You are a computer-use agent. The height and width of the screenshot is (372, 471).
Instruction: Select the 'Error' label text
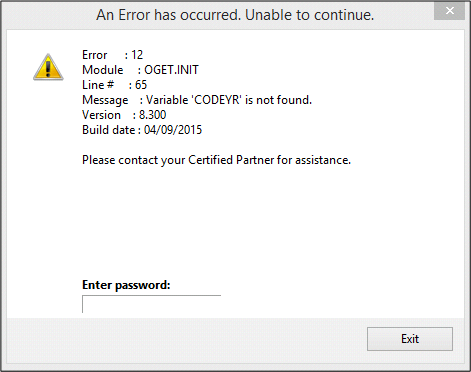pyautogui.click(x=95, y=55)
